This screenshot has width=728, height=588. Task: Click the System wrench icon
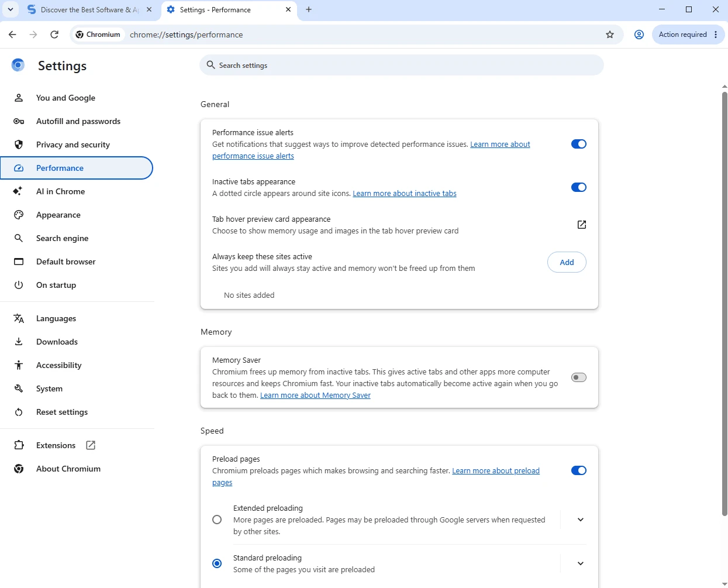coord(19,388)
